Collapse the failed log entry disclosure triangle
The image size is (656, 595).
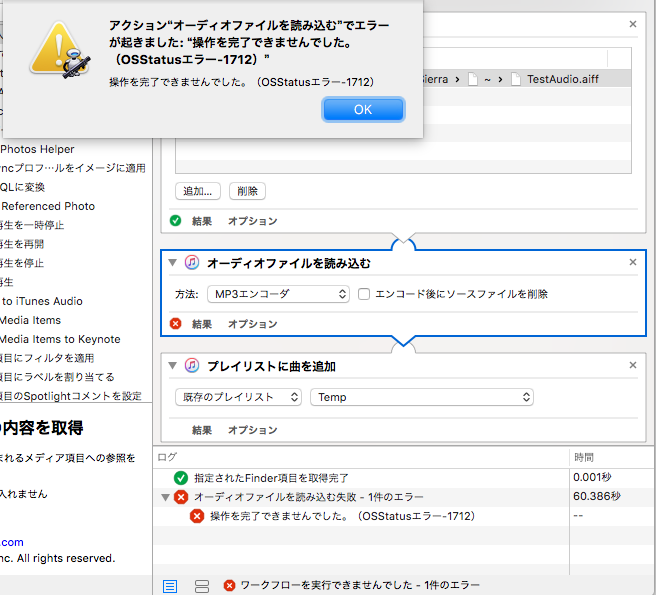(x=165, y=497)
